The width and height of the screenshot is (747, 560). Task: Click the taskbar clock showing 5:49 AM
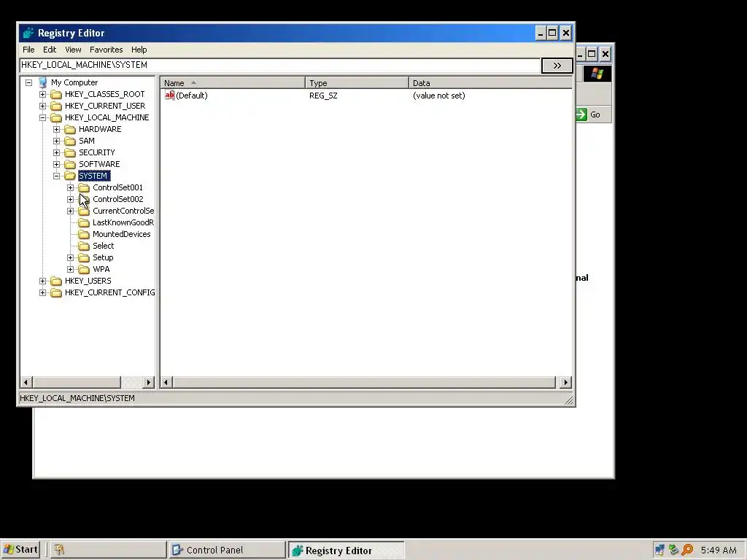pos(719,550)
